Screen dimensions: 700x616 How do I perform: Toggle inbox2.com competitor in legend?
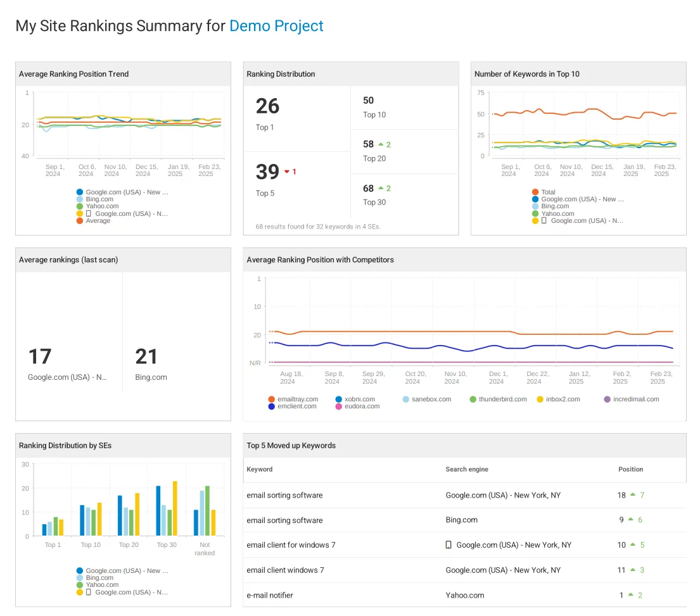[x=559, y=399]
